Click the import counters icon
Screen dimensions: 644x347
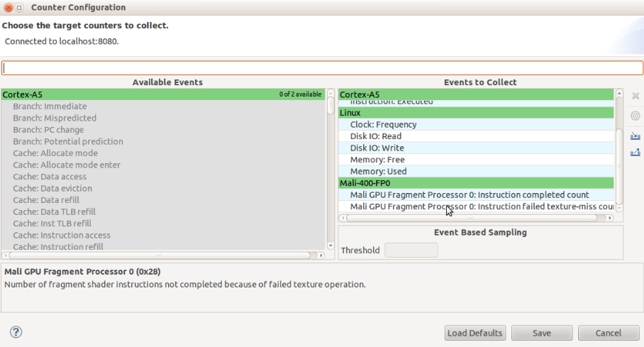coord(635,136)
